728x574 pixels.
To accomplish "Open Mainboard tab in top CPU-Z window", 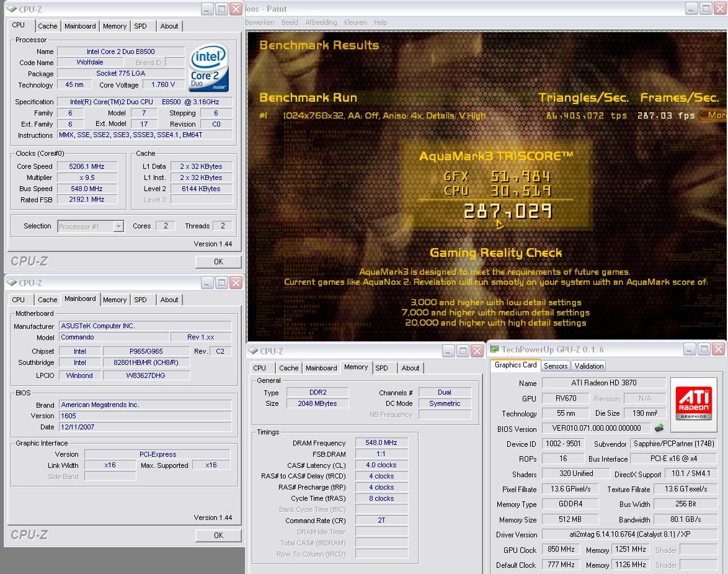I will (x=80, y=26).
